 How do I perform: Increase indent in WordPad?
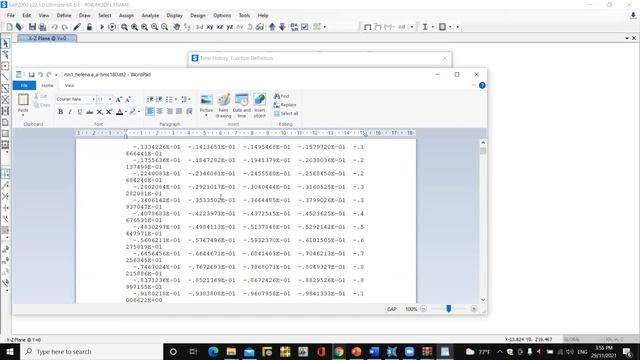point(159,99)
